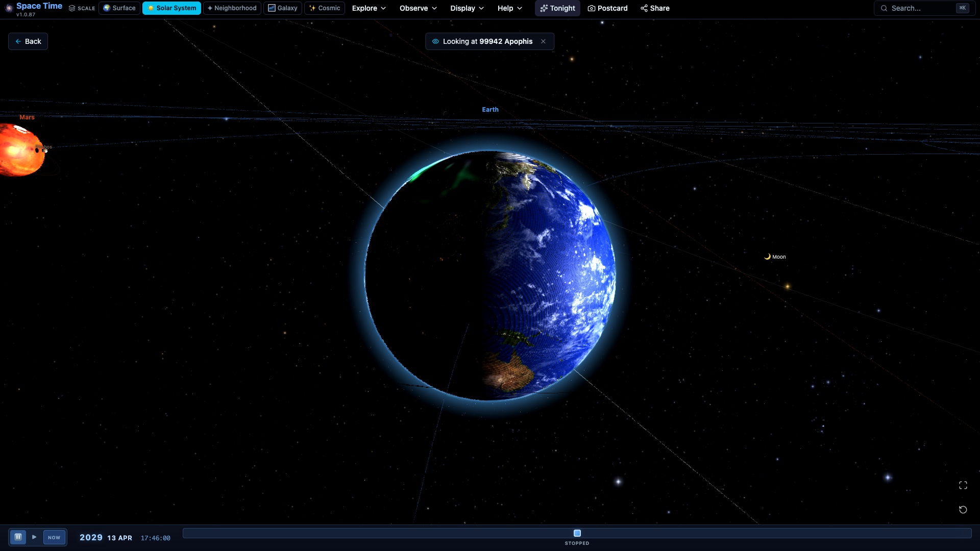Click the Earth label
The height and width of the screenshot is (551, 980).
click(x=490, y=110)
